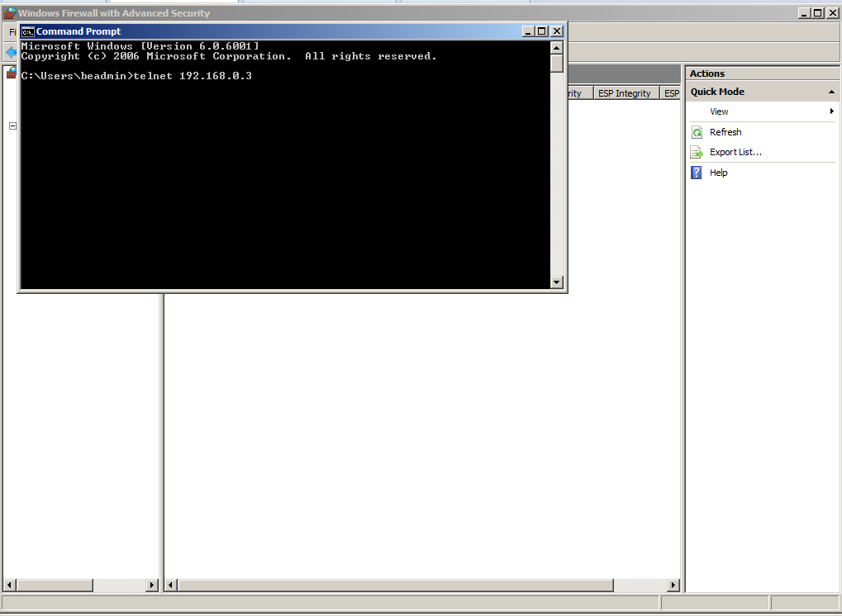This screenshot has width=842, height=616.
Task: Click the telnet 192.168.0.3 command line
Action: 136,76
